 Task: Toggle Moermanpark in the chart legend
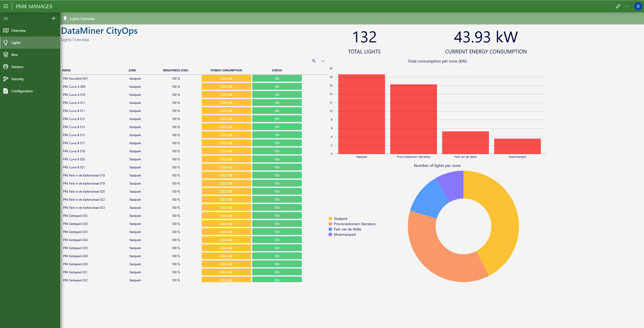coord(344,234)
